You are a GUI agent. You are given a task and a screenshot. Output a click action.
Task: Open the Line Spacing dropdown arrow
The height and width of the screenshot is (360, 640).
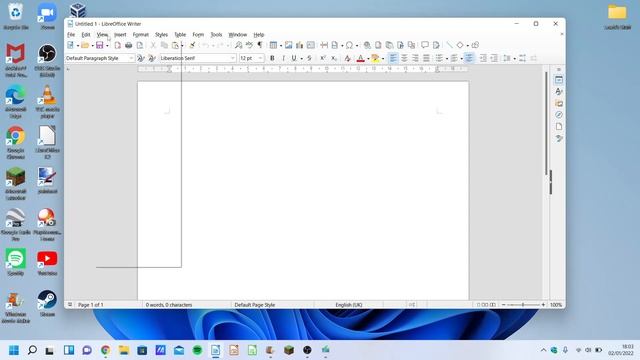click(x=514, y=59)
